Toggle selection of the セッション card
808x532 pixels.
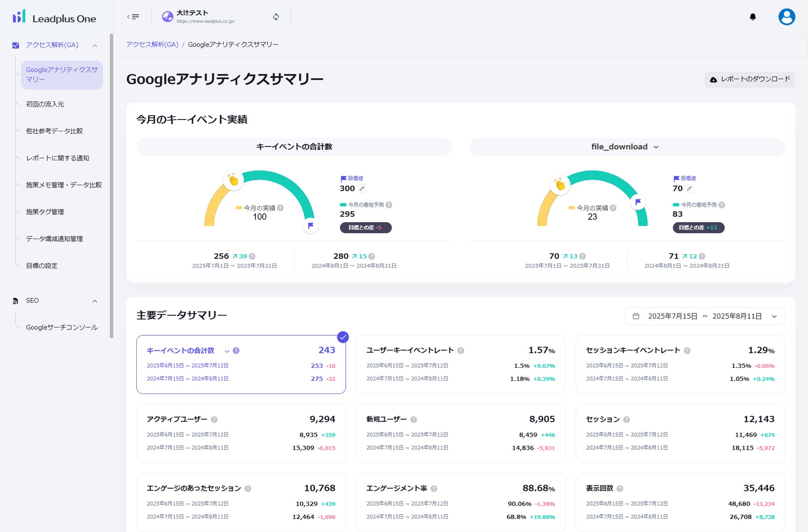tap(680, 433)
